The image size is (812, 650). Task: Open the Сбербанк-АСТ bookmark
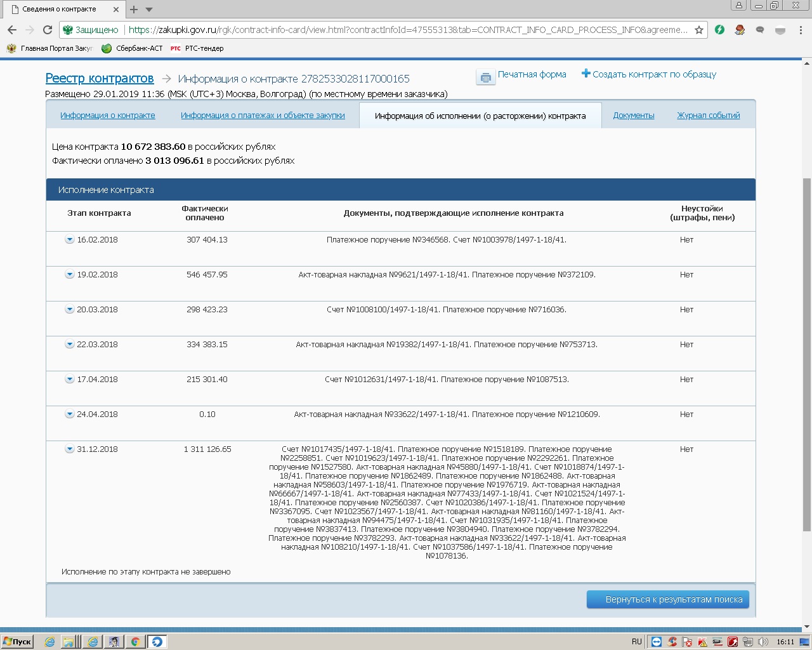click(x=132, y=48)
